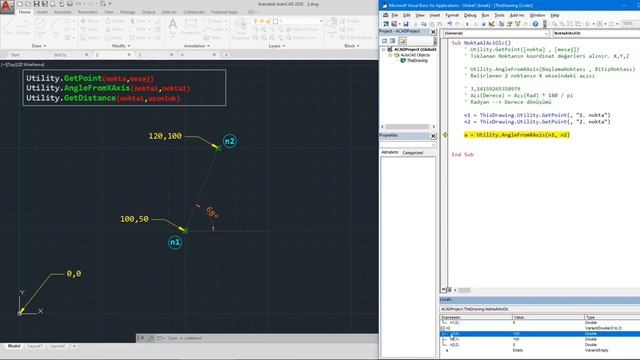Image resolution: width=640 pixels, height=360 pixels.
Task: Open the Collaborate ribbon tab
Action: 194,12
